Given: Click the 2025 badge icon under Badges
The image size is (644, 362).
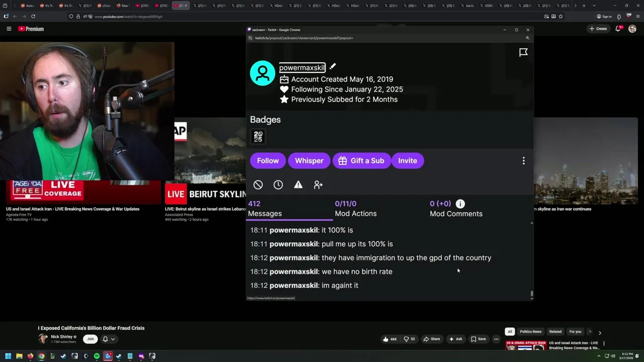Looking at the screenshot, I should click(x=258, y=136).
